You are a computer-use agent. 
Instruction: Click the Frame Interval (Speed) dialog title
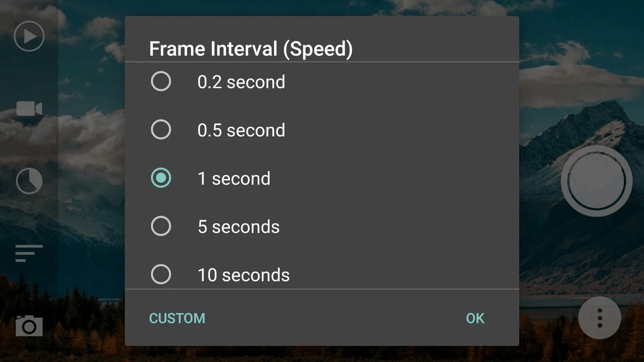[x=251, y=48]
